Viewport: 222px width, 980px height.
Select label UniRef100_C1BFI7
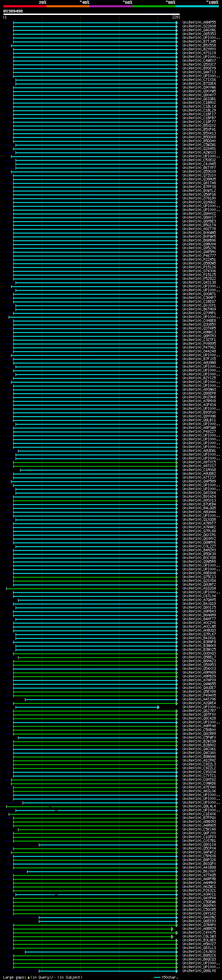click(199, 114)
